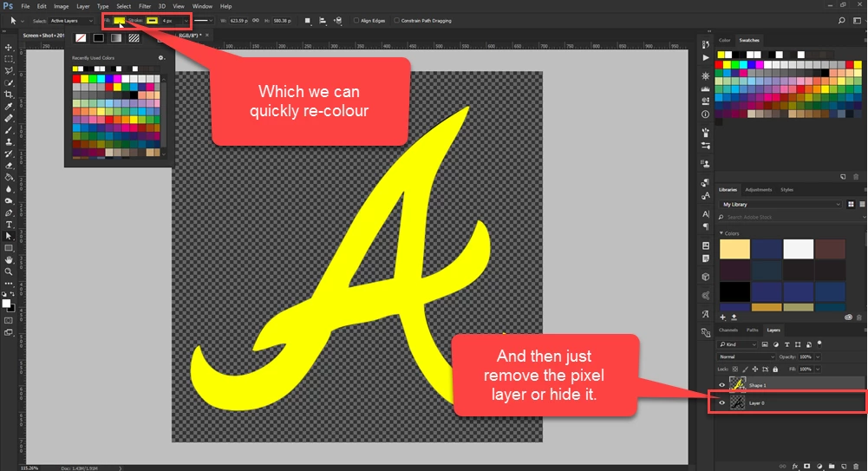Switch to the Adjustments tab

(759, 190)
